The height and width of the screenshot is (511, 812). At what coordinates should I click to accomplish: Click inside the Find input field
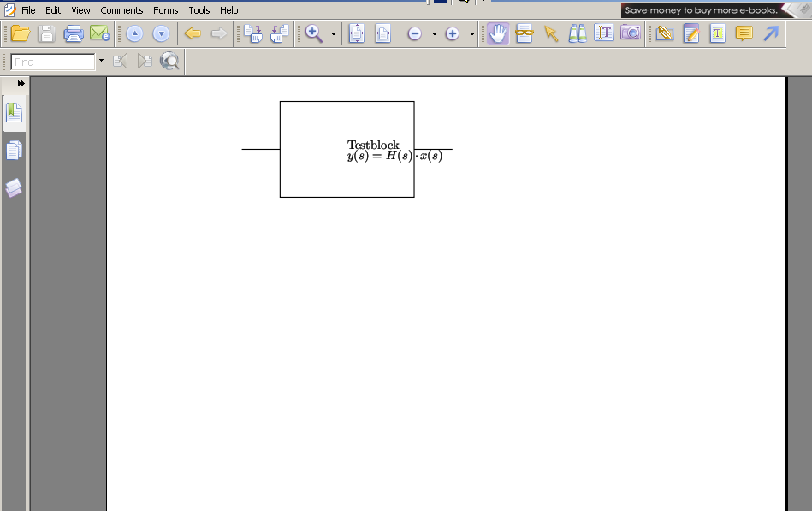[51, 61]
